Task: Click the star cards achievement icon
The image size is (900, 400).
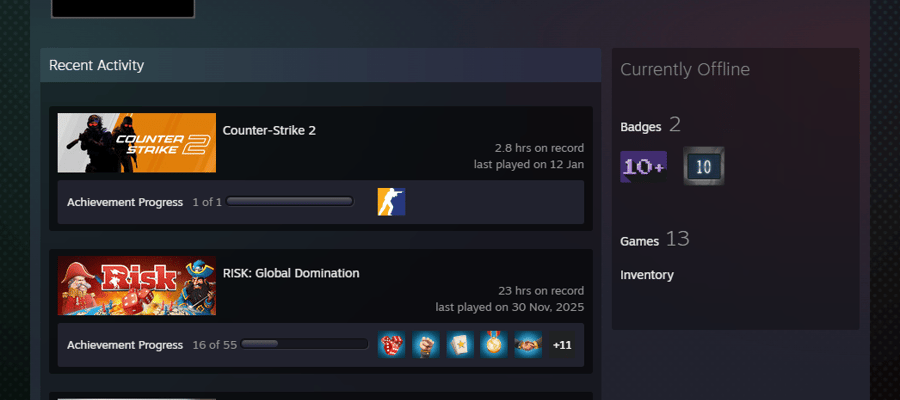Action: pyautogui.click(x=460, y=344)
